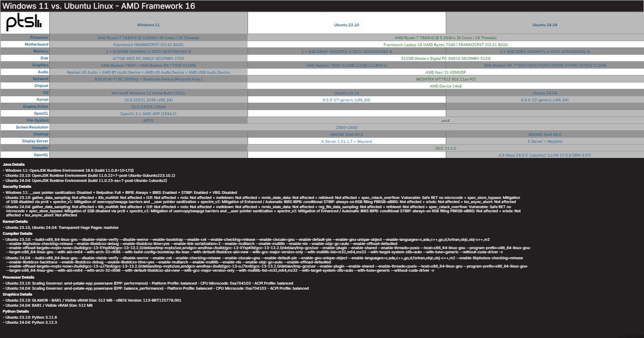Click the Display Server row label

click(x=35, y=141)
